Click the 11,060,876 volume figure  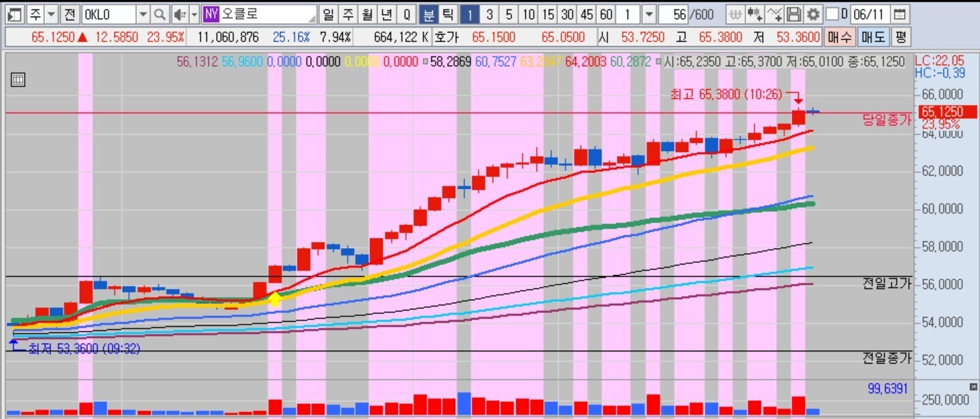pos(227,37)
